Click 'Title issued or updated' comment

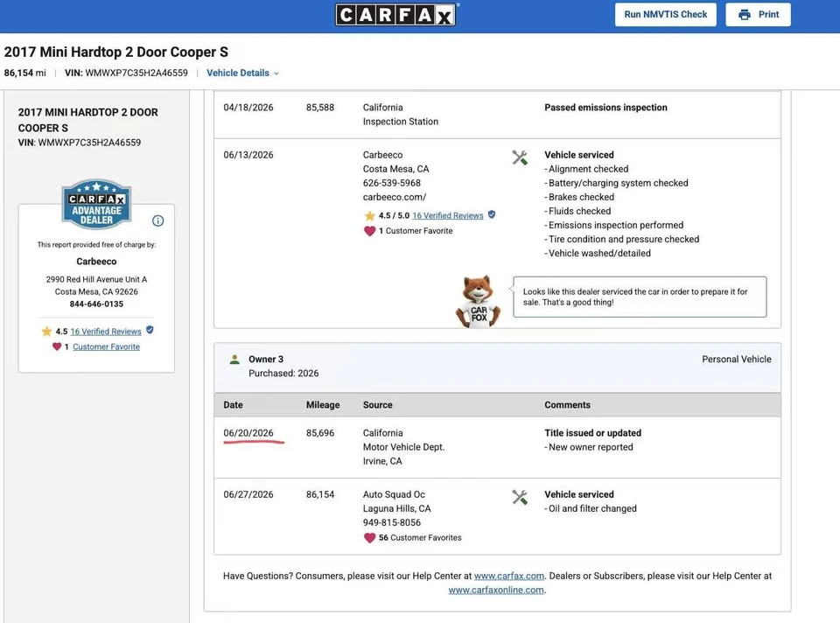pyautogui.click(x=593, y=433)
